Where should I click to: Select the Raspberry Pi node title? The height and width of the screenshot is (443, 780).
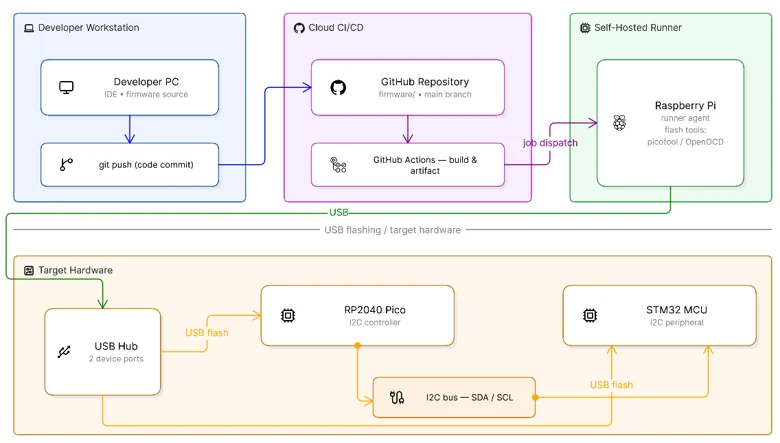pos(685,105)
